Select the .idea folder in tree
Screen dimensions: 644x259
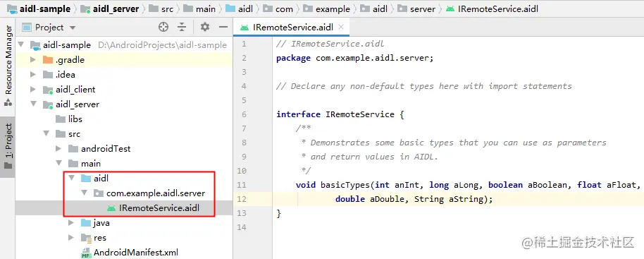tap(66, 74)
